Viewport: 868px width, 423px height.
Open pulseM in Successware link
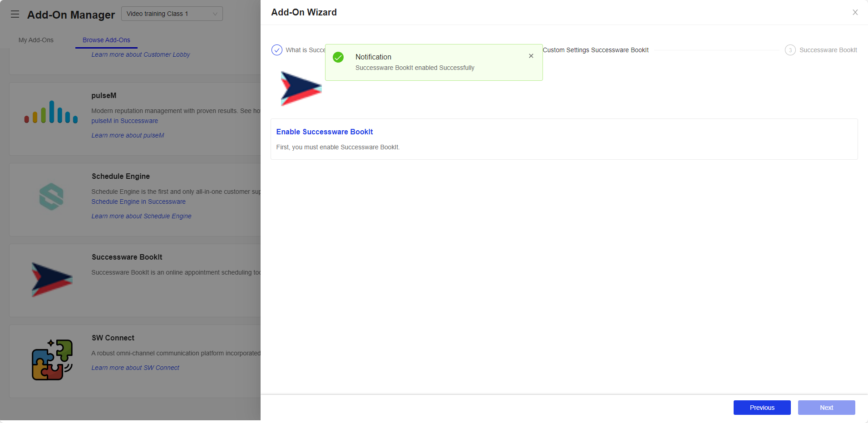(x=124, y=121)
